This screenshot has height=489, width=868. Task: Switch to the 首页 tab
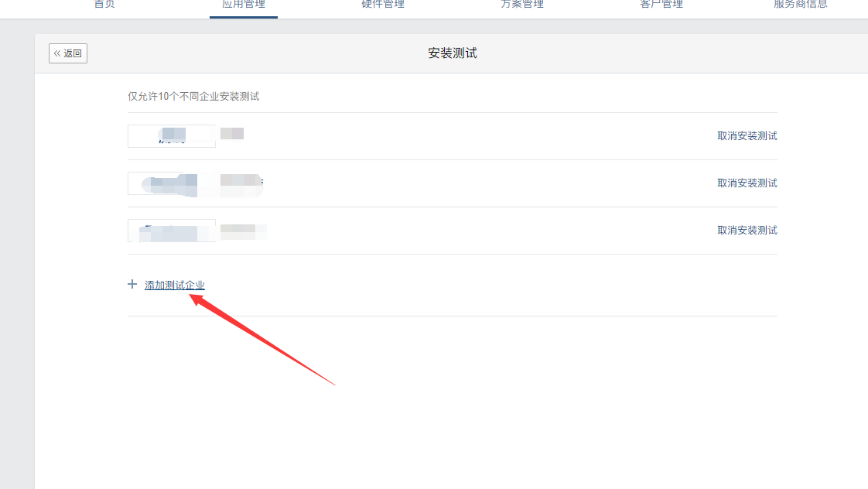104,5
